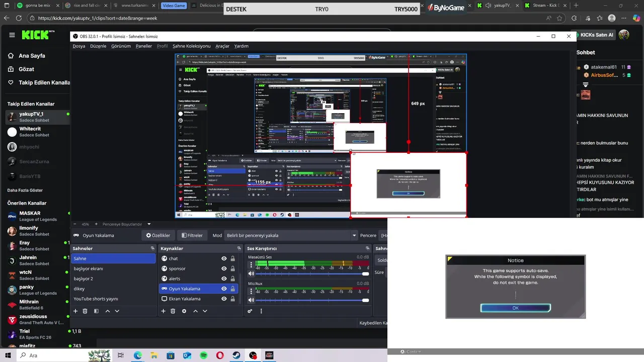The image size is (644, 362).
Task: Remove selected source with trash icon
Action: (173, 311)
